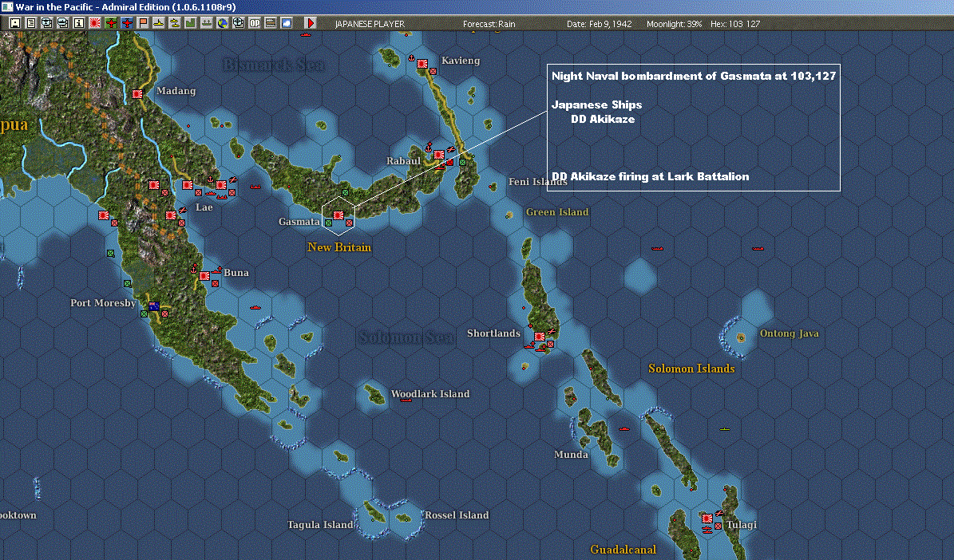
Task: Click the 'JAPANESE PLAYER' status label
Action: [x=370, y=24]
